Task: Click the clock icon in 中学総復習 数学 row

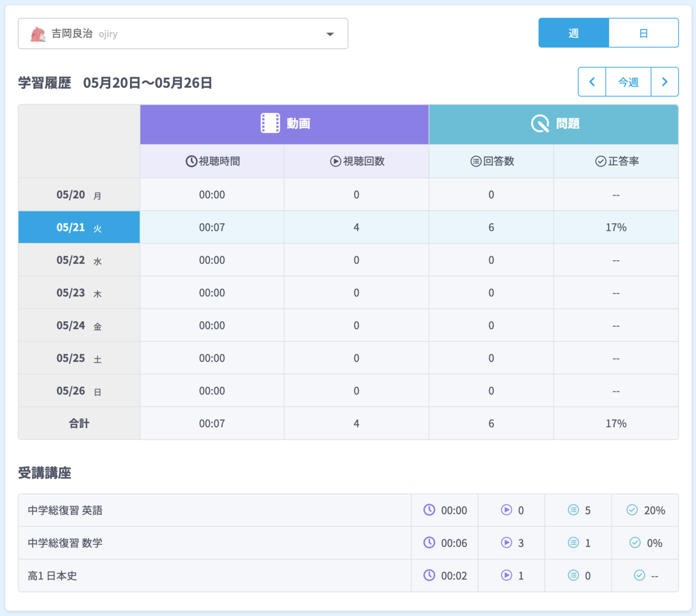Action: coord(429,542)
